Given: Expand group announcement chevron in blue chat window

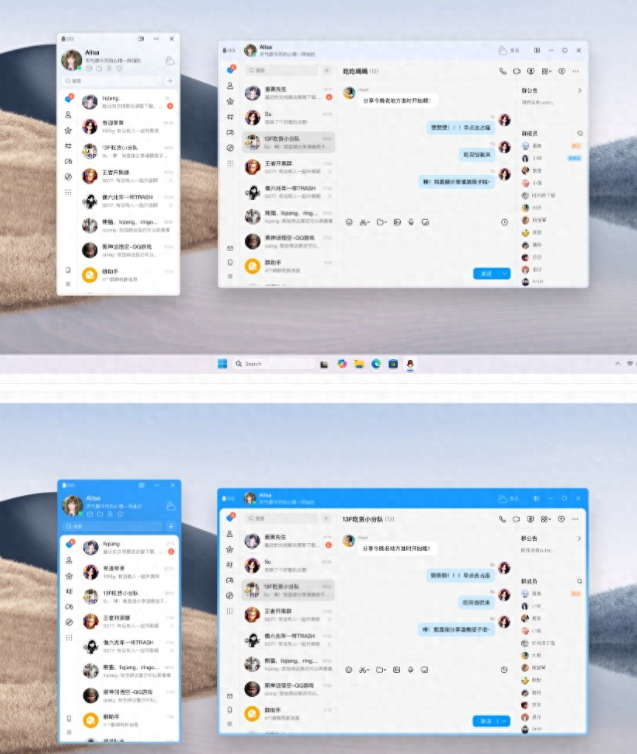Looking at the screenshot, I should (579, 538).
